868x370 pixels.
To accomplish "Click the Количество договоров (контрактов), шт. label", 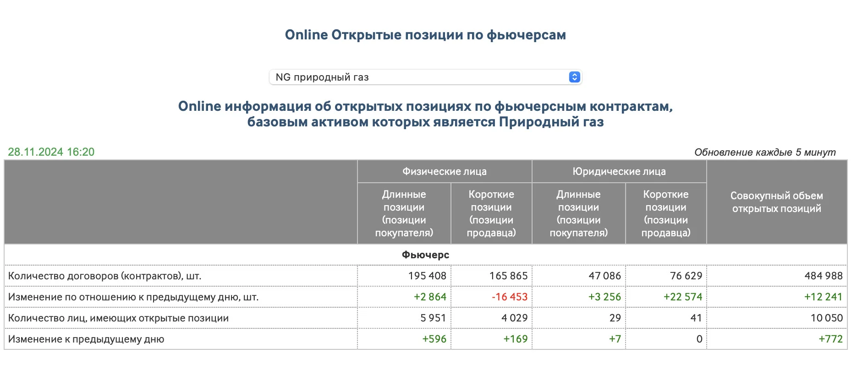I will point(105,276).
